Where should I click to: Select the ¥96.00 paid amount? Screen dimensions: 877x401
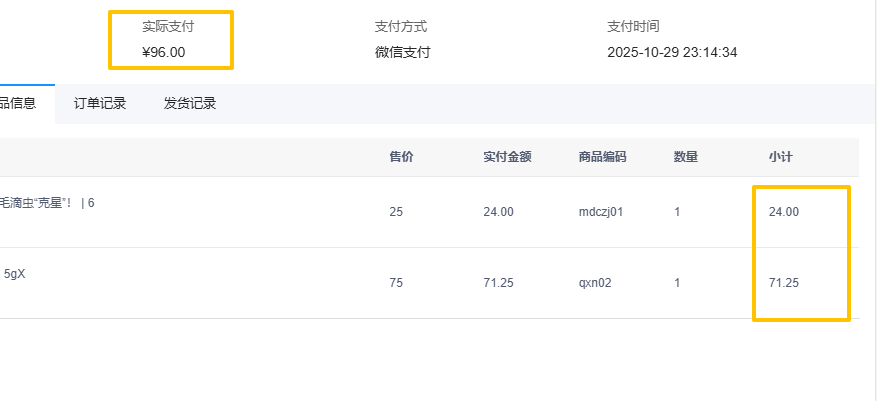164,52
